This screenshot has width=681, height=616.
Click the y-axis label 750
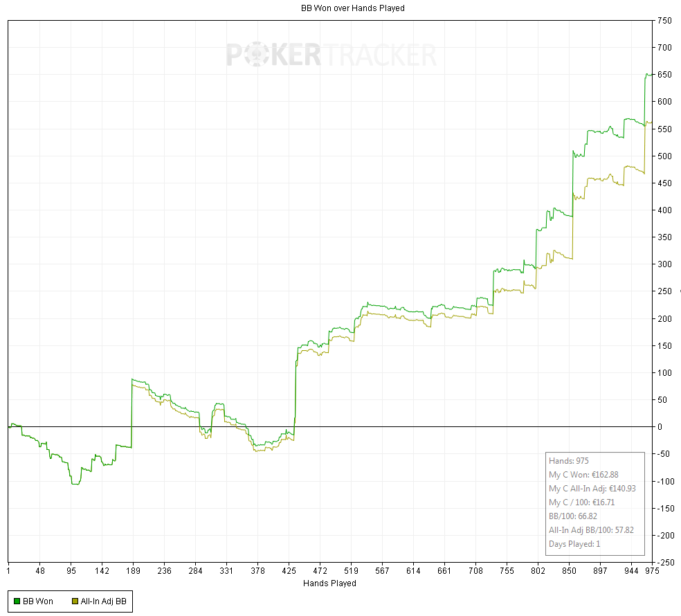664,20
